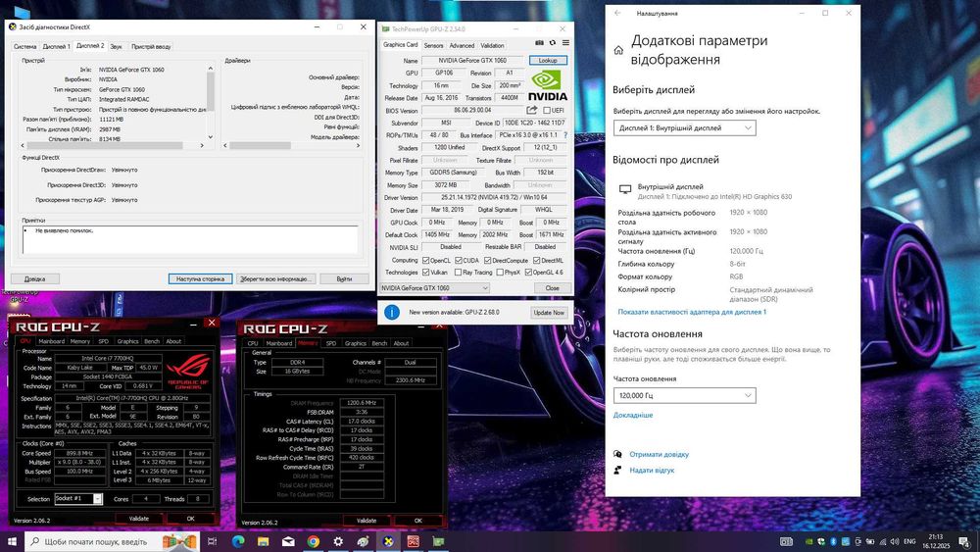This screenshot has width=980, height=552.
Task: Click the Bus Interface question mark icon
Action: click(x=565, y=135)
